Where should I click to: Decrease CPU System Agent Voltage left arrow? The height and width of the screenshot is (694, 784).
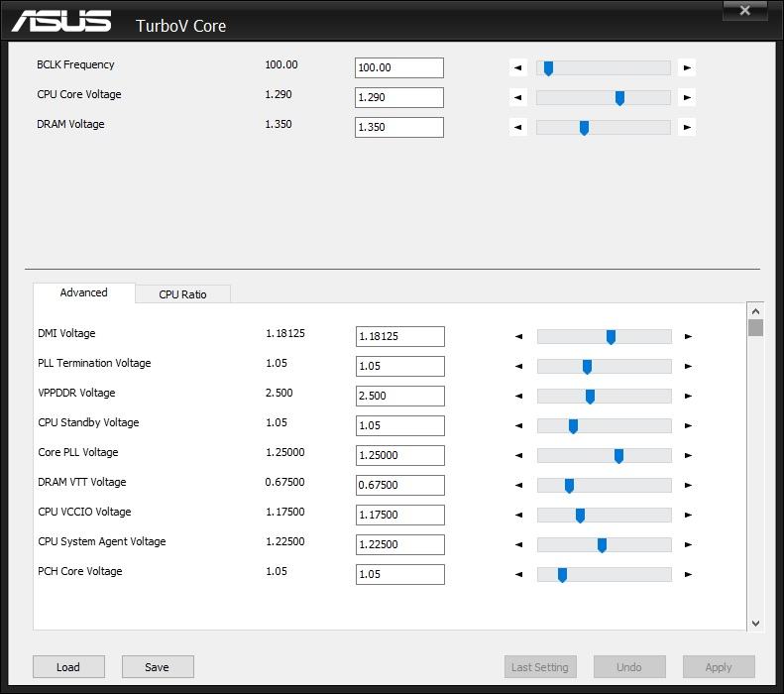tap(519, 544)
